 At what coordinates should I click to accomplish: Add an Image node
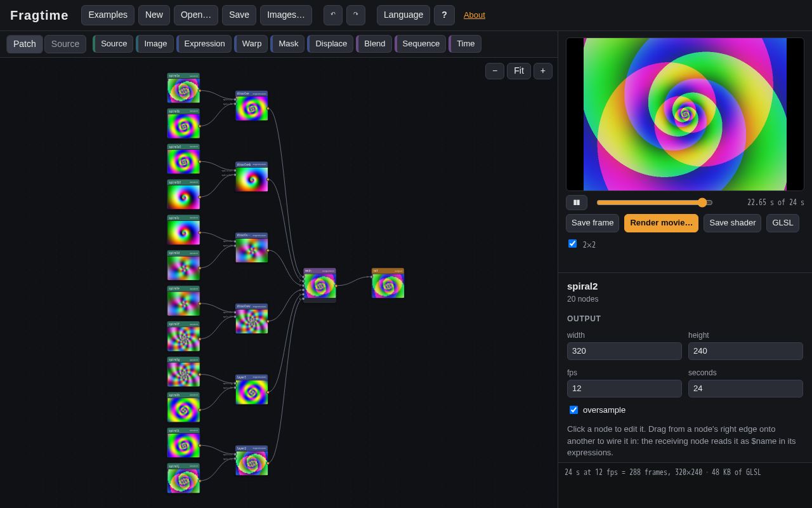[x=155, y=44]
